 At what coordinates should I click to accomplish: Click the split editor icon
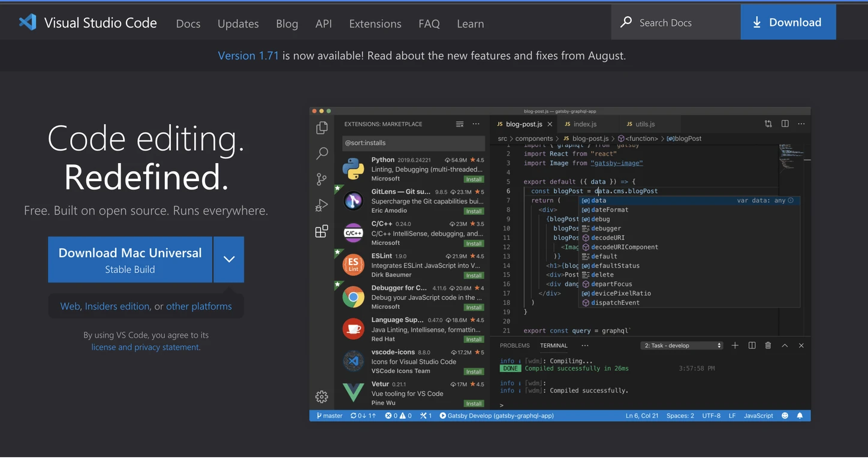[x=785, y=124]
